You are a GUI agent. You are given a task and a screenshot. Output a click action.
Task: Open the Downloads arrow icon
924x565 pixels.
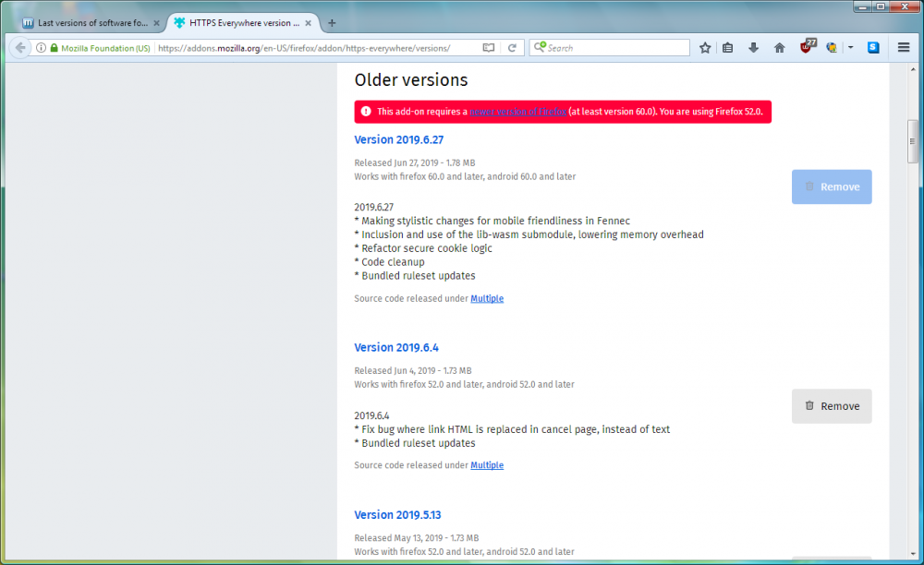(753, 48)
